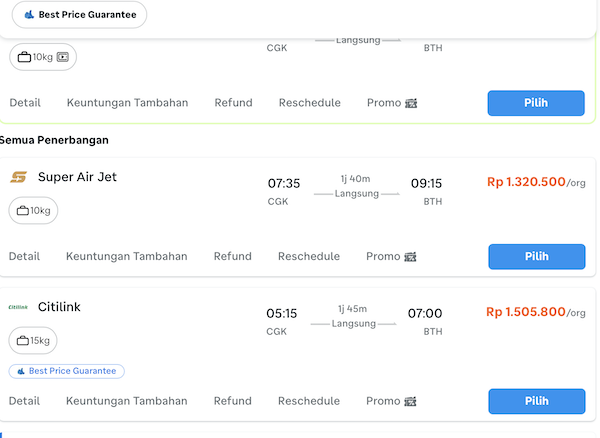The height and width of the screenshot is (438, 600).
Task: Click the meal icon in top flight baggage badge
Action: [62, 57]
